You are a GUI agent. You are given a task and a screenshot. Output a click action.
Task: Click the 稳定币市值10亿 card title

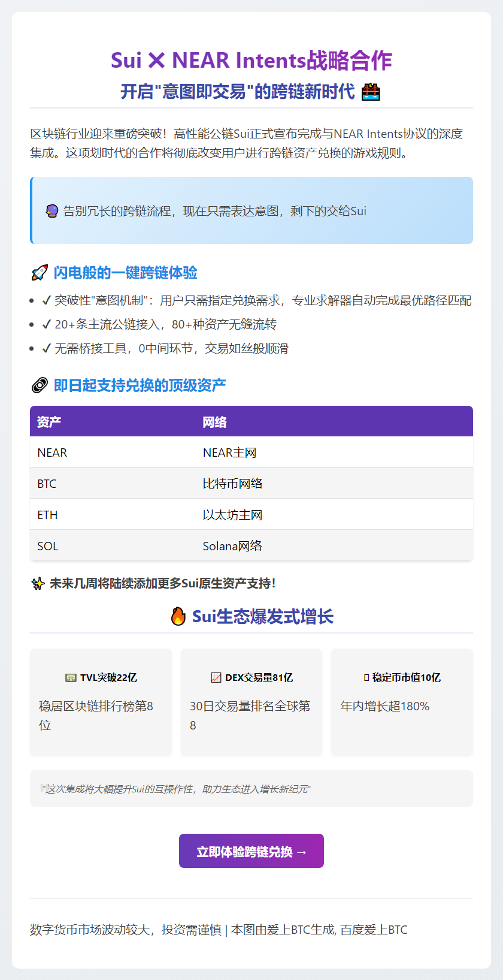pos(407,677)
